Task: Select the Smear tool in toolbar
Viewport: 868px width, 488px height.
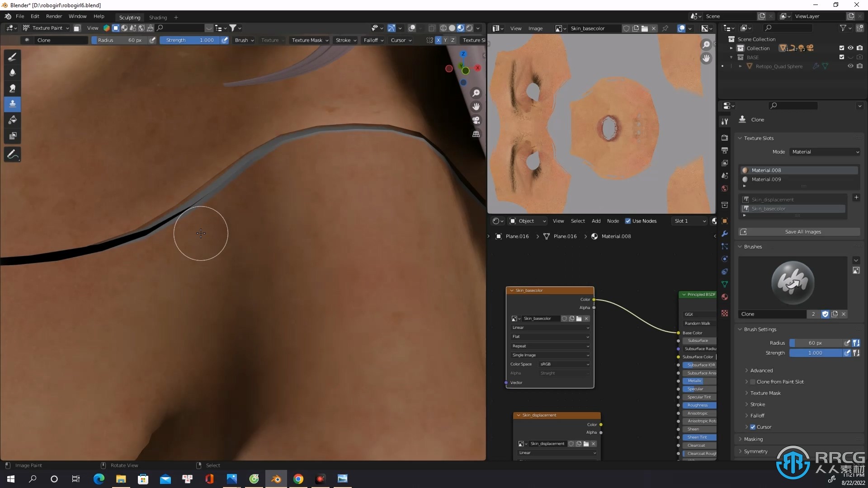Action: (x=13, y=88)
